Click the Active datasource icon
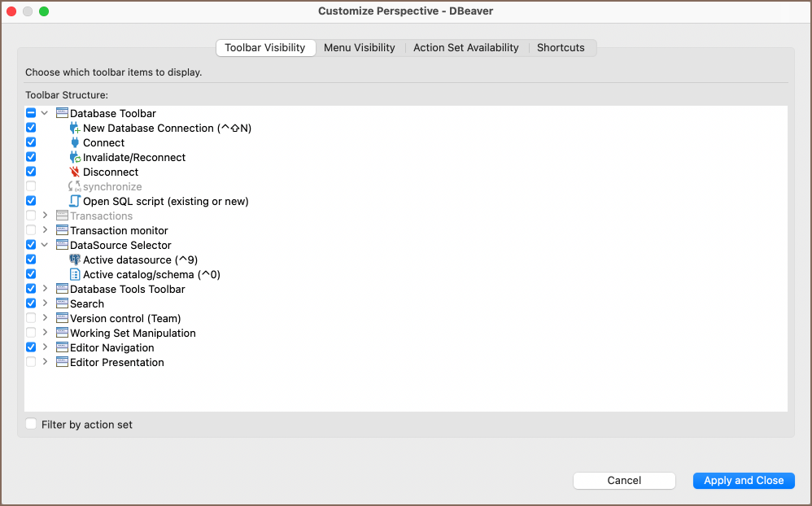812x506 pixels. tap(75, 260)
